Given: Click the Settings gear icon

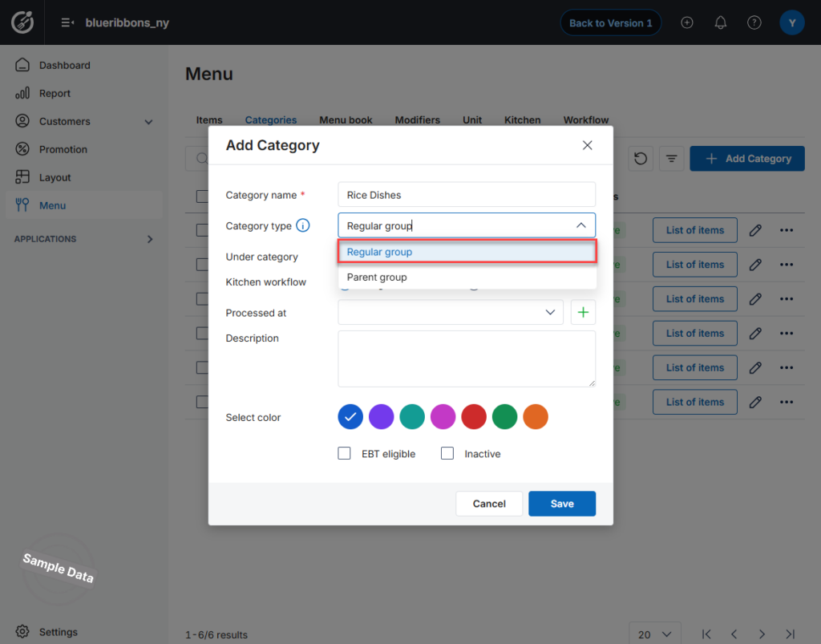Looking at the screenshot, I should tap(22, 631).
